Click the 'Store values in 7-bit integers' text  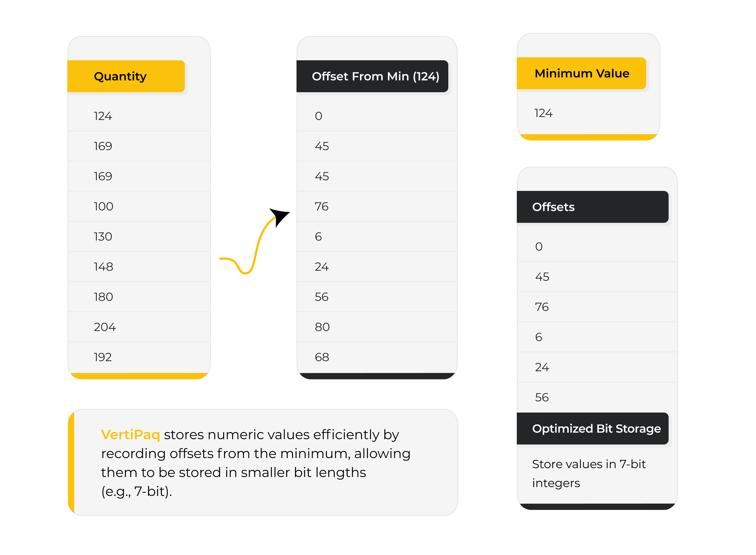point(589,473)
